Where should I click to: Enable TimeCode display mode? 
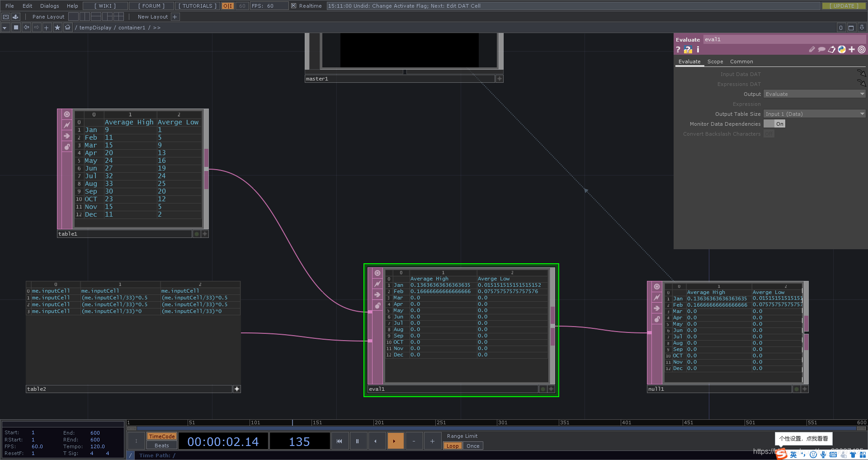(x=161, y=436)
